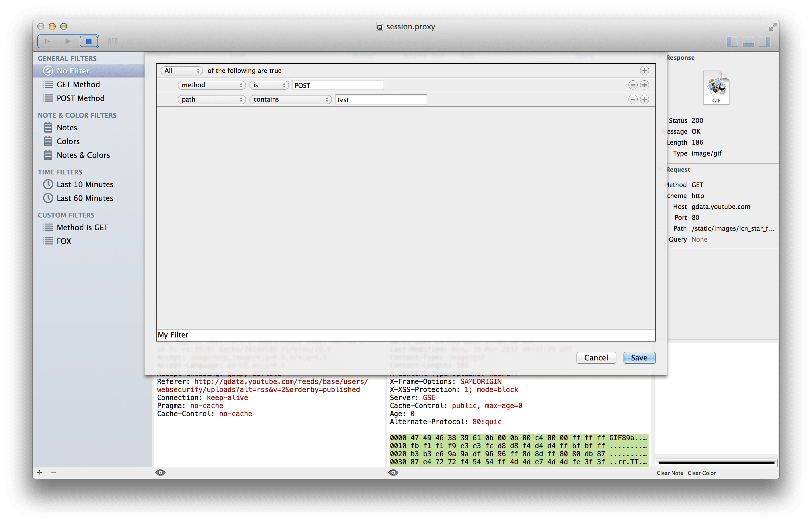Click Host value gdata.youtube.com
The height and width of the screenshot is (524, 812).
pyautogui.click(x=721, y=207)
